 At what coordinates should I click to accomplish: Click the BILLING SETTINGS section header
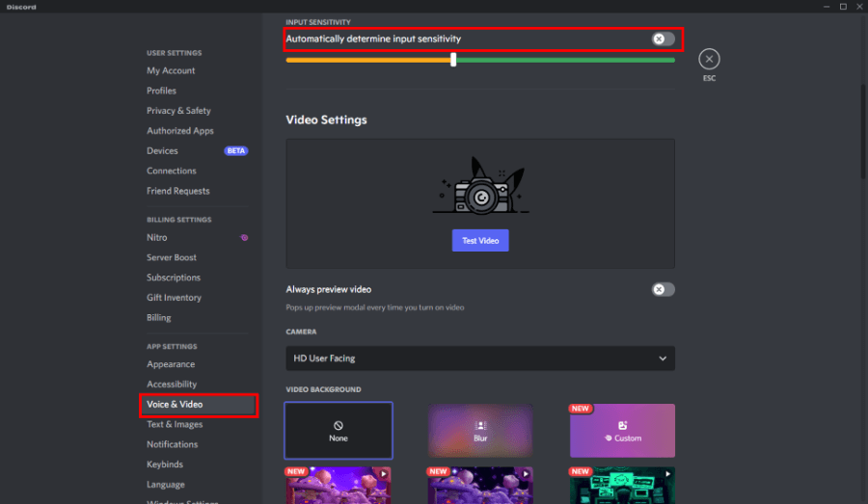click(x=178, y=220)
